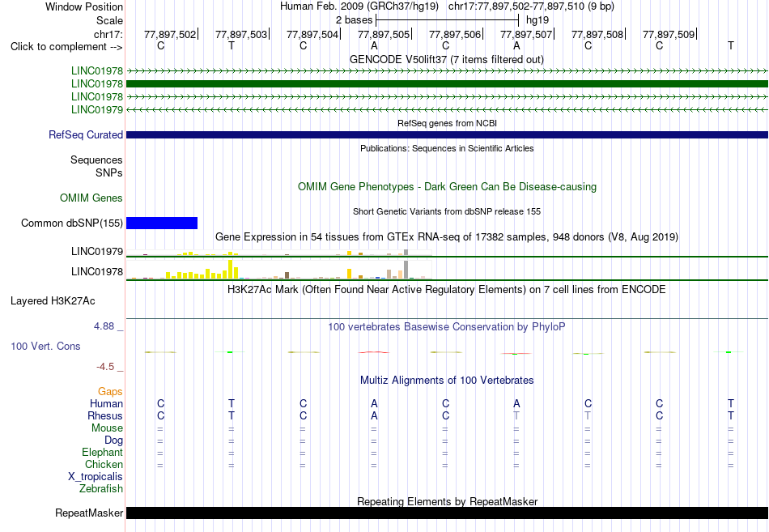Open the GTEx Gene Expression track title
The height and width of the screenshot is (532, 769).
447,237
